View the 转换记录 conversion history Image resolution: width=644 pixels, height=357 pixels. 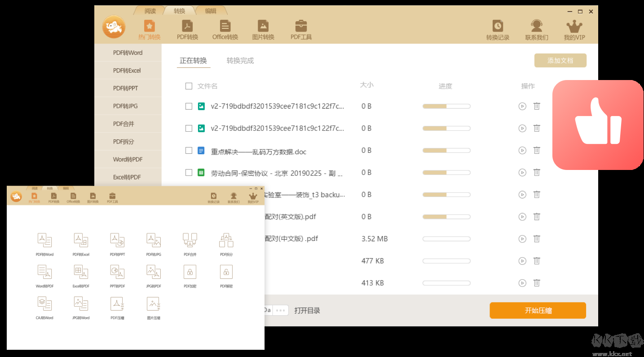(x=498, y=28)
